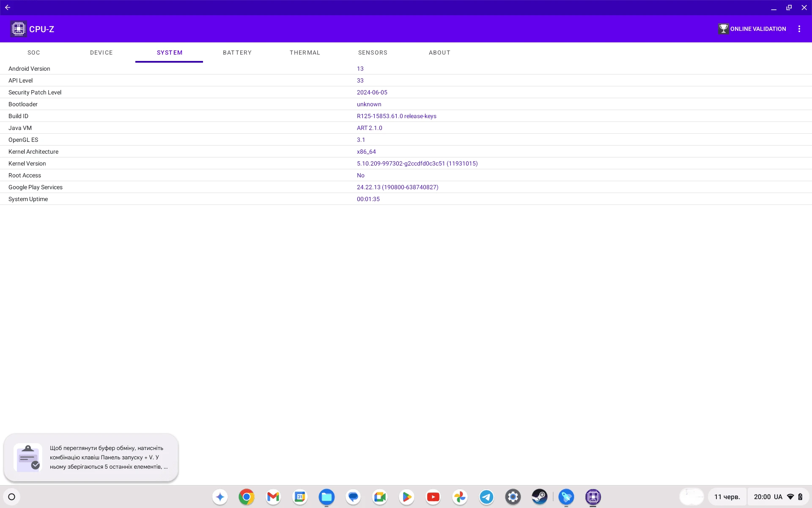812x508 pixels.
Task: Click the ONLINE VALIDATION button text
Action: pos(758,29)
